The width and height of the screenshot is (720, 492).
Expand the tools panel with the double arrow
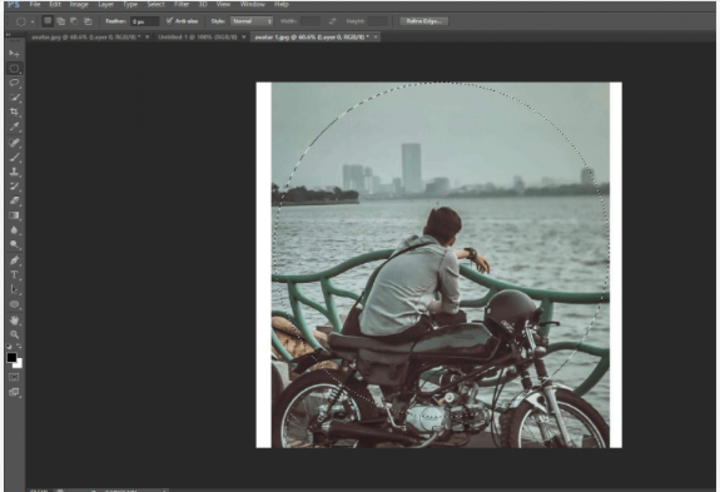click(x=8, y=35)
